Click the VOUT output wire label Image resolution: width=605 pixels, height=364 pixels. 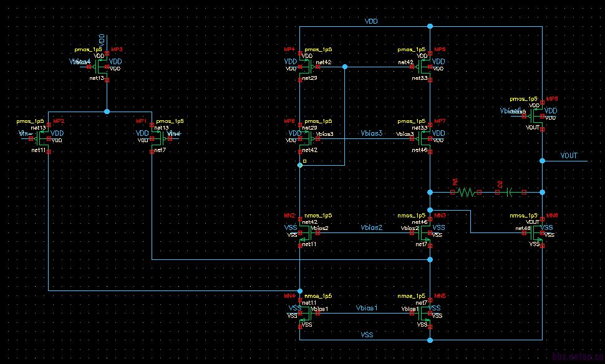pos(569,155)
